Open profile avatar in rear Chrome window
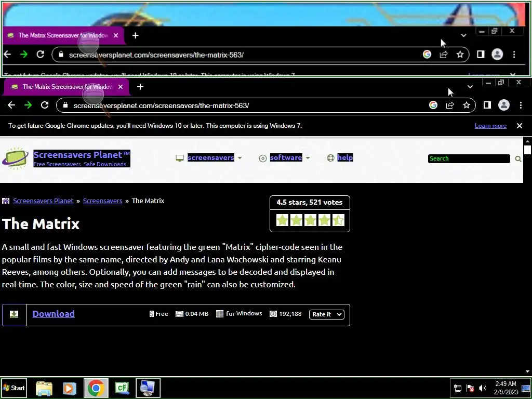Image resolution: width=532 pixels, height=399 pixels. (497, 54)
